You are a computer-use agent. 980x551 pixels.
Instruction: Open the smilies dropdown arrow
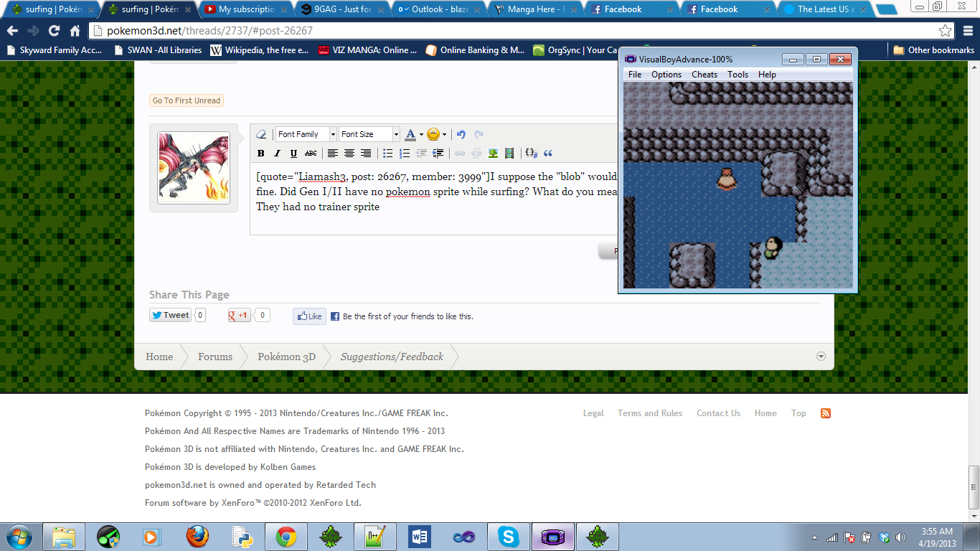(444, 134)
